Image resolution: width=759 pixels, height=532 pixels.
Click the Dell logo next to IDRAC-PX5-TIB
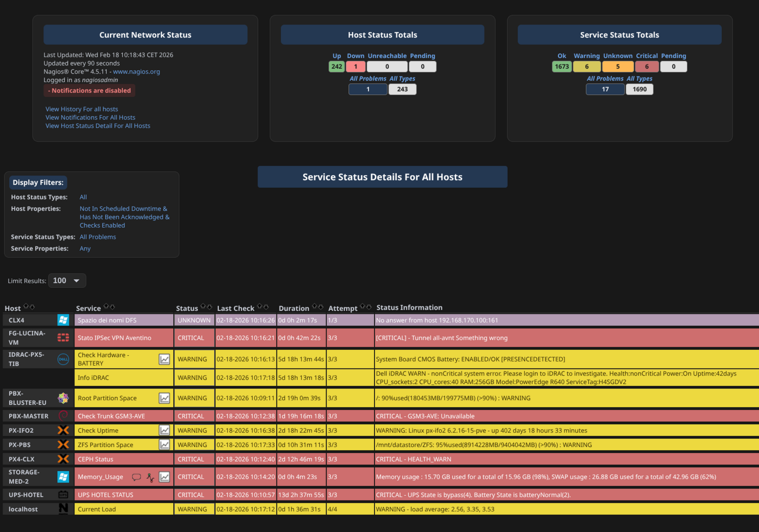pos(63,359)
